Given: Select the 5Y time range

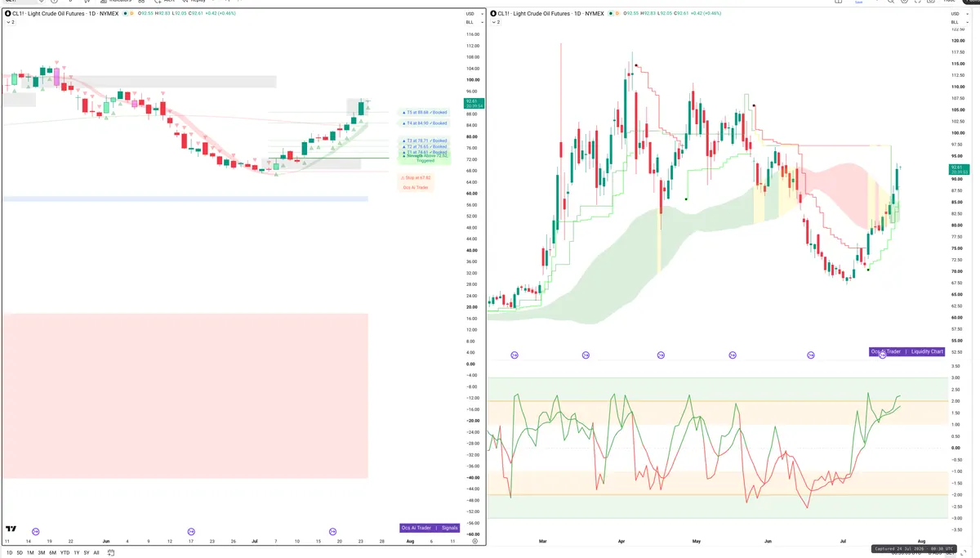Looking at the screenshot, I should pyautogui.click(x=87, y=553).
